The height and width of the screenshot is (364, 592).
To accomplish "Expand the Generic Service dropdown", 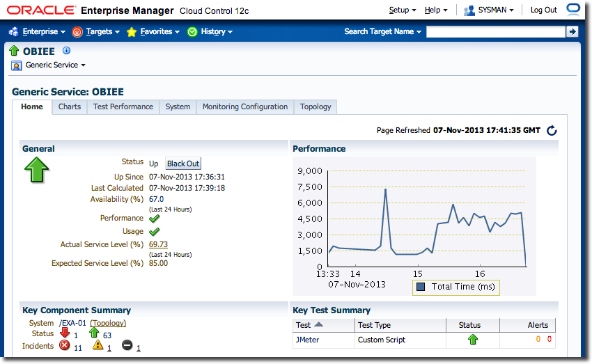I will 55,65.
